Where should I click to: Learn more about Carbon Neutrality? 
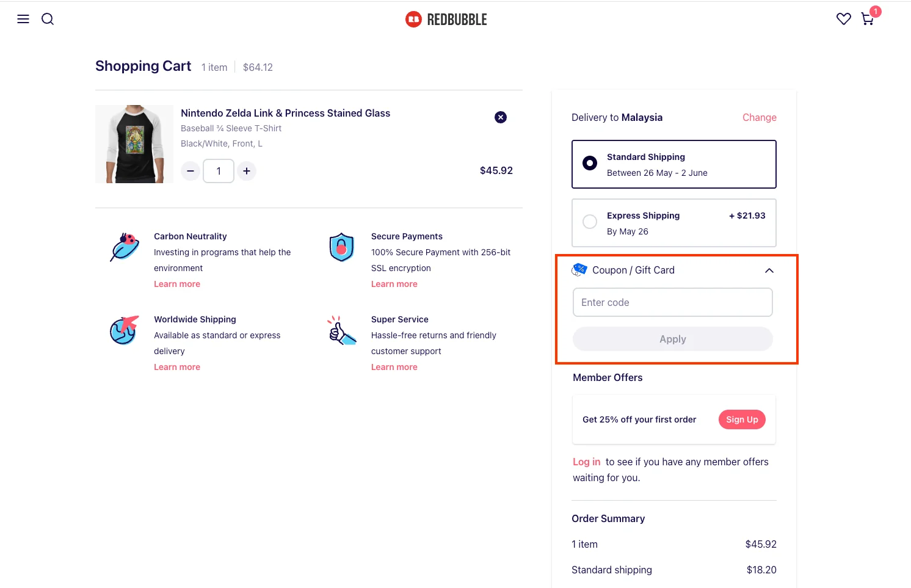click(x=177, y=284)
